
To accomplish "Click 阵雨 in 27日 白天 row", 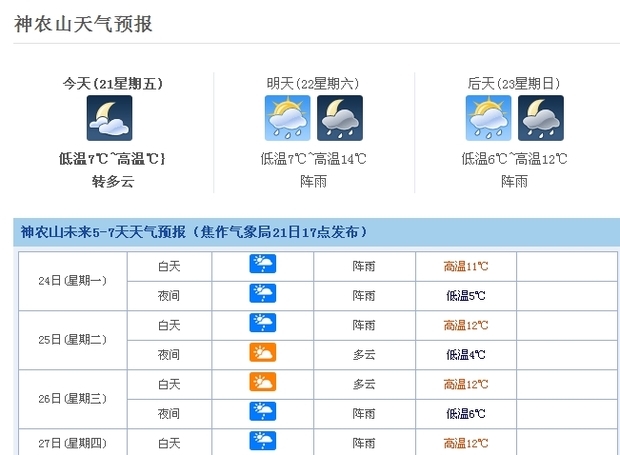I will 364,443.
